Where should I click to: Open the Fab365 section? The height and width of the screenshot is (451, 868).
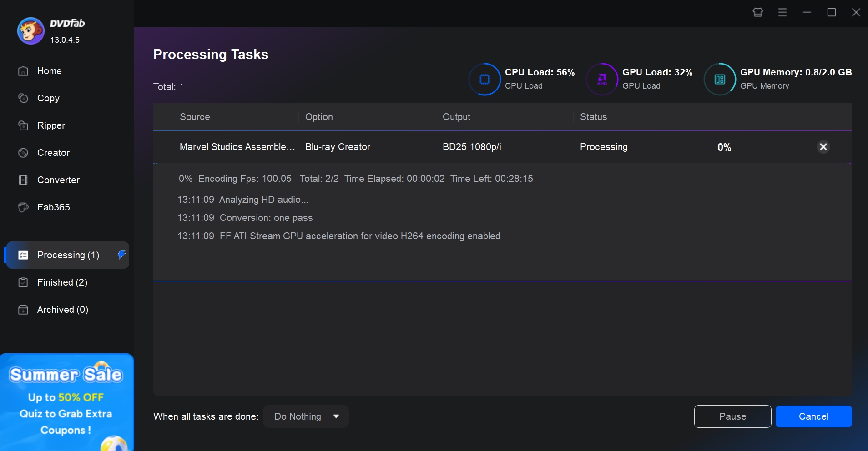53,207
